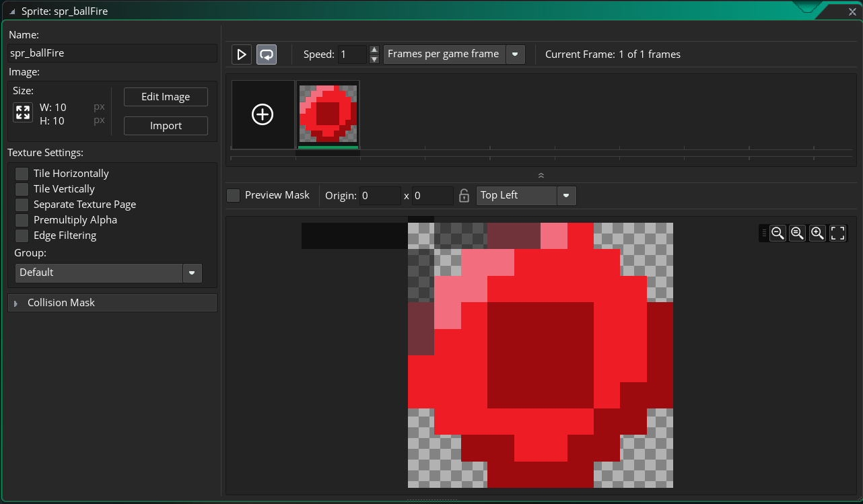
Task: Zoom out the sprite preview
Action: (778, 233)
